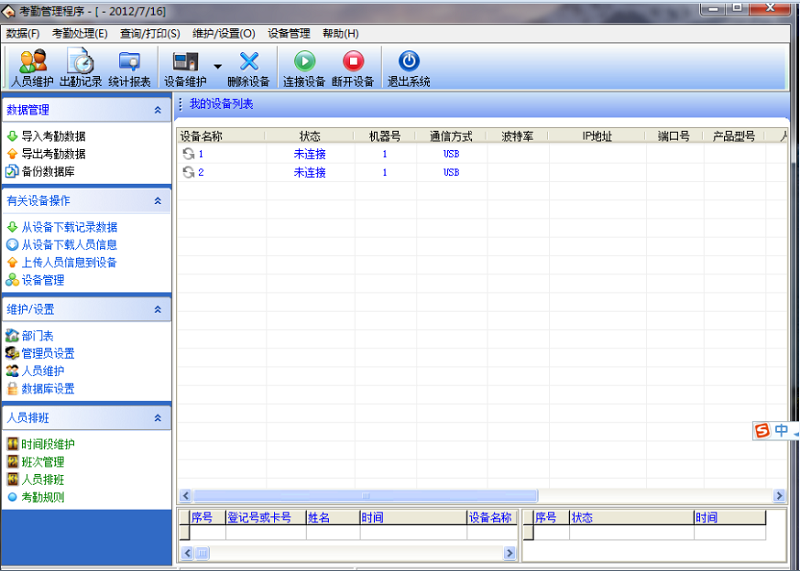800x571 pixels.
Task: Expand the dropdown arrow beside 设备维护
Action: [218, 66]
